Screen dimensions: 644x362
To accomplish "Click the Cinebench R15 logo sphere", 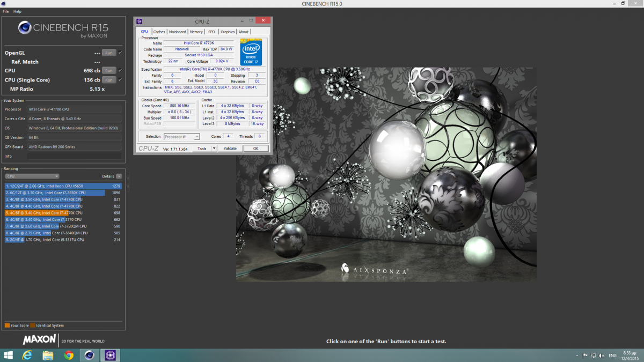I will point(25,27).
